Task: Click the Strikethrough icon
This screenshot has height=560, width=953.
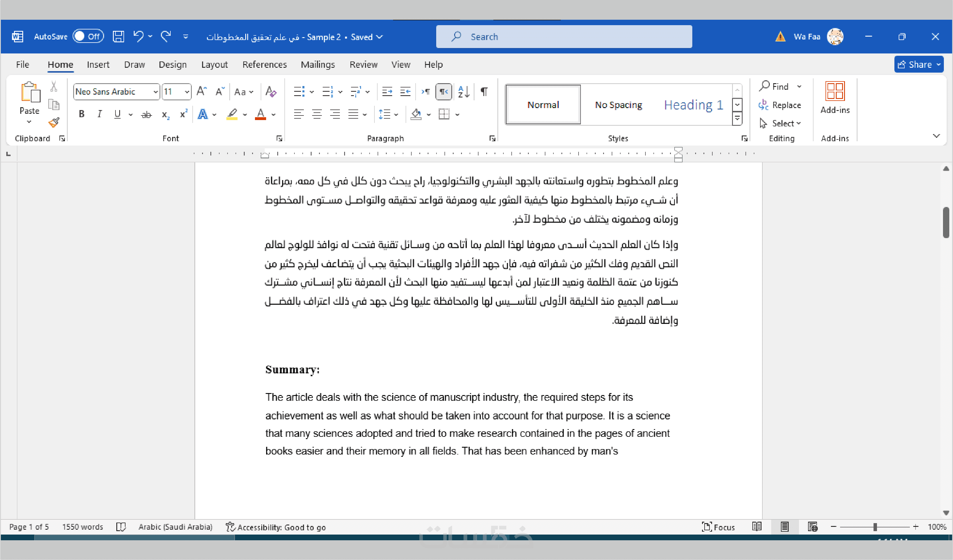Action: 146,115
